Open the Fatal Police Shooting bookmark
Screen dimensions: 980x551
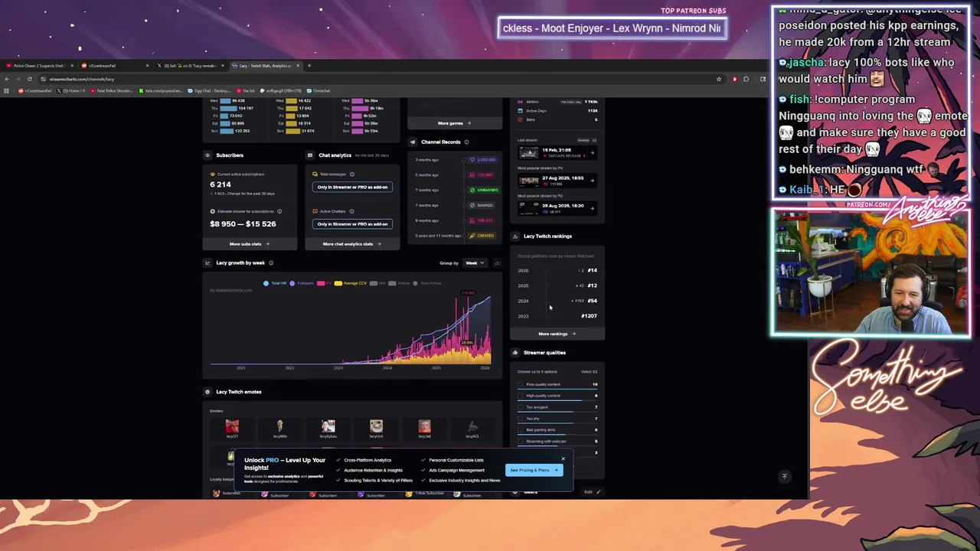tap(112, 90)
